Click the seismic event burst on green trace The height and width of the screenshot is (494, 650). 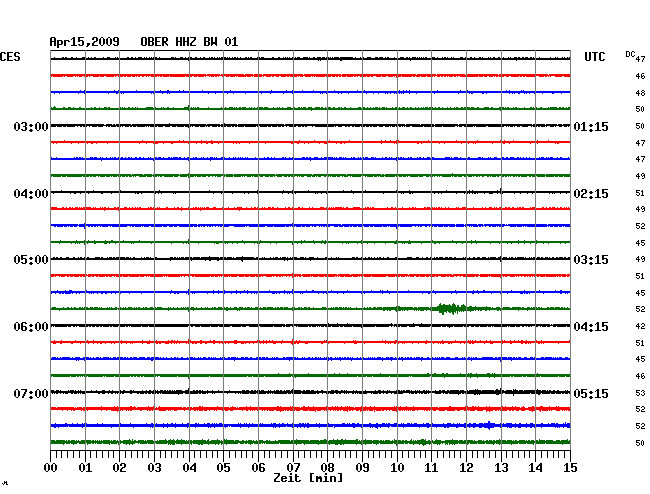click(x=451, y=309)
